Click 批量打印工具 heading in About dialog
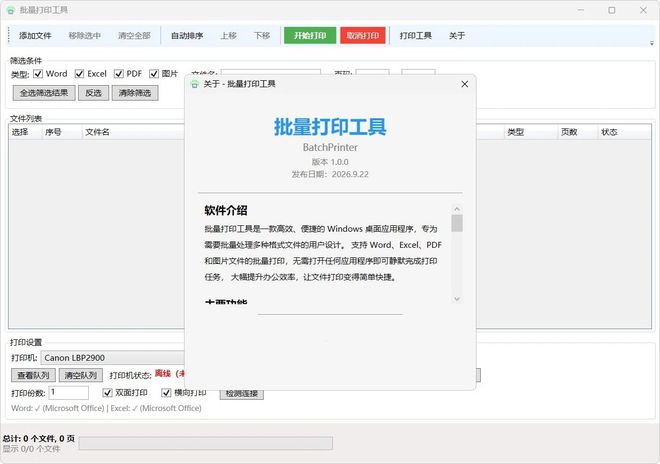Screen dimensions: 660x464 [330, 127]
